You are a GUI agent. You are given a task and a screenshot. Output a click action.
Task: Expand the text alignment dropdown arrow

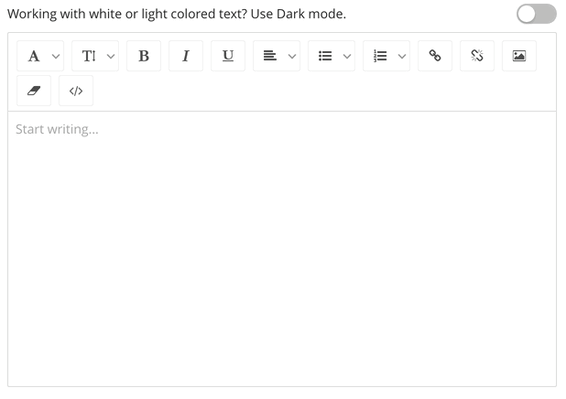pyautogui.click(x=292, y=56)
